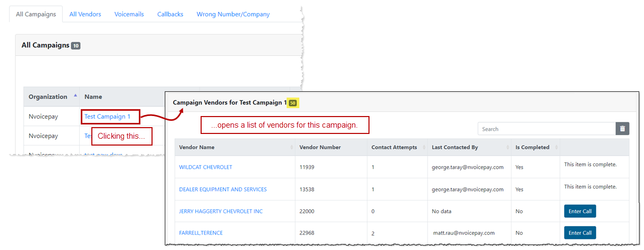This screenshot has height=250, width=644.
Task: Open DEALER EQUIPMENT AND SERVICES vendor
Action: 223,189
